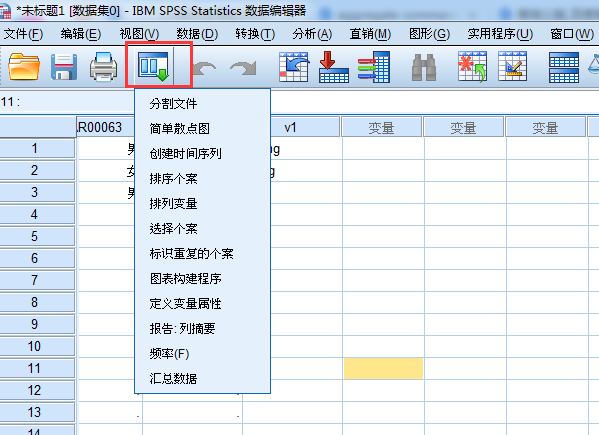This screenshot has height=435, width=599.
Task: Open the 直销(M) menu
Action: coord(370,34)
